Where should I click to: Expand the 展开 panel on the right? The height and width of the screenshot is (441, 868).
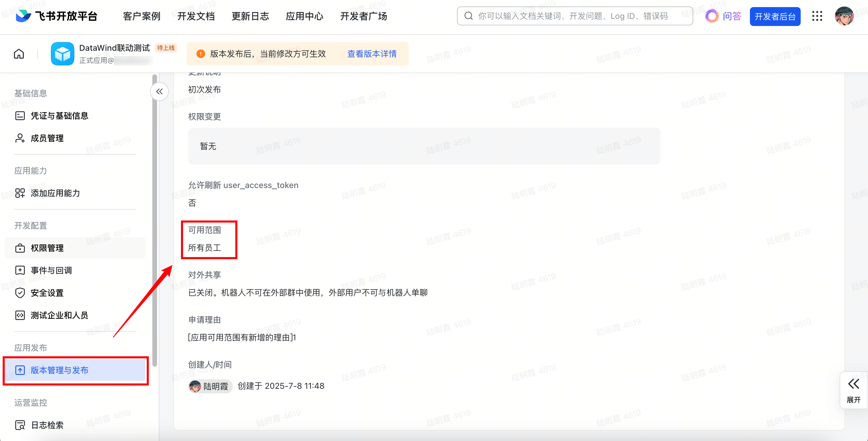click(854, 390)
